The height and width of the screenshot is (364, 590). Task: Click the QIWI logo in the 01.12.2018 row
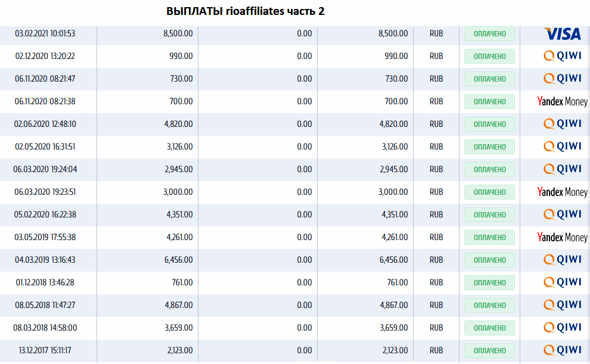563,282
